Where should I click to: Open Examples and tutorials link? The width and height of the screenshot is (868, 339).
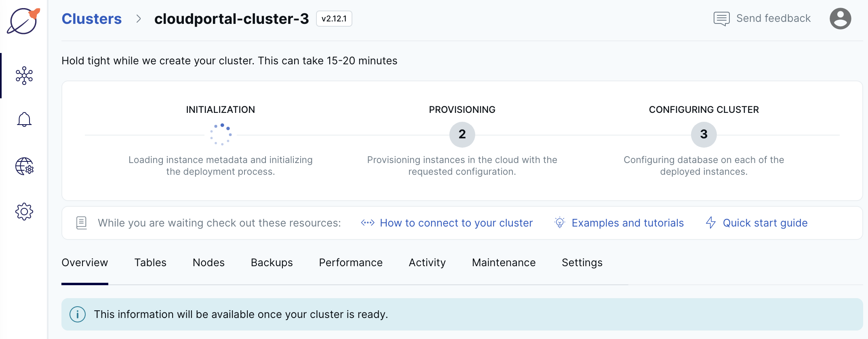[628, 223]
